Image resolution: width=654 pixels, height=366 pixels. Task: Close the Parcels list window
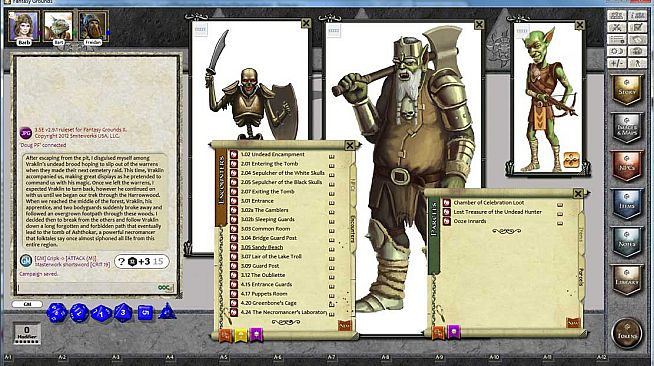pos(578,193)
